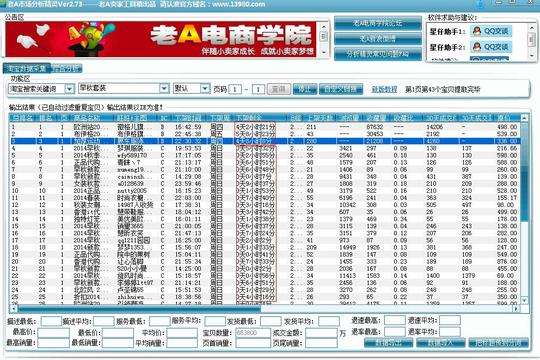This screenshot has width=540, height=360.
Task: Click the value 87632 in row 1
Action: tap(375, 127)
